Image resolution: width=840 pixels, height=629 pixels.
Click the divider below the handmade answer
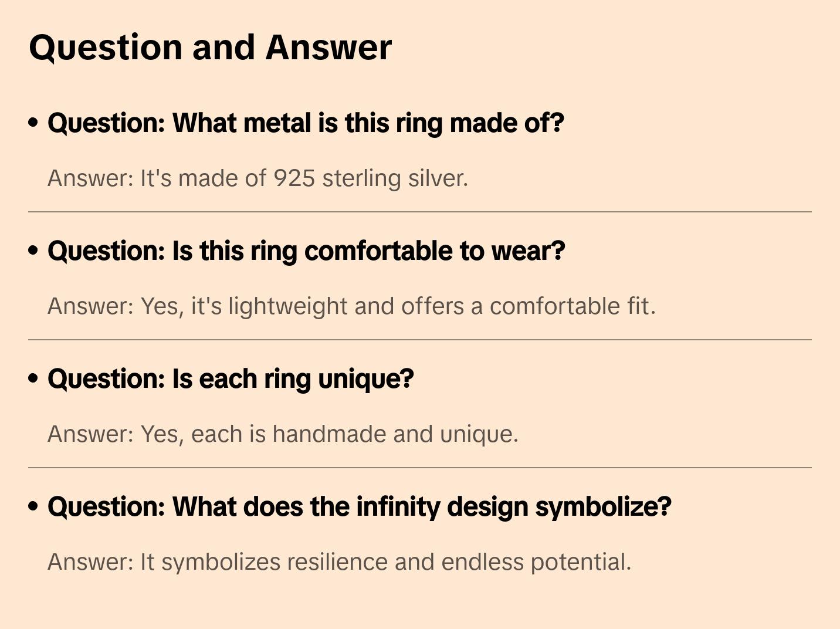pyautogui.click(x=420, y=468)
